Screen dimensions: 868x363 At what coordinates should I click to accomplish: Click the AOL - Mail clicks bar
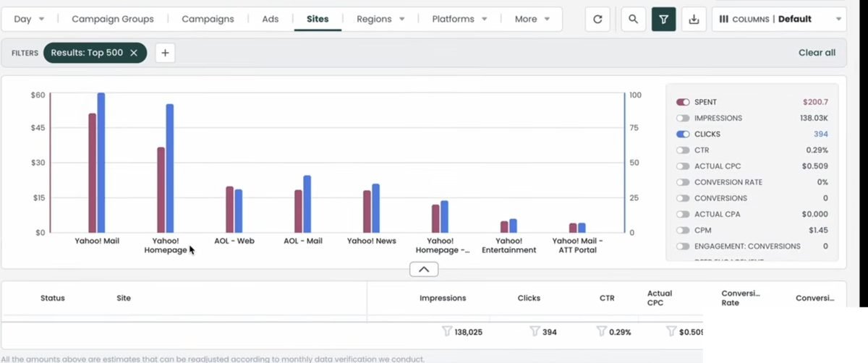[x=307, y=204]
